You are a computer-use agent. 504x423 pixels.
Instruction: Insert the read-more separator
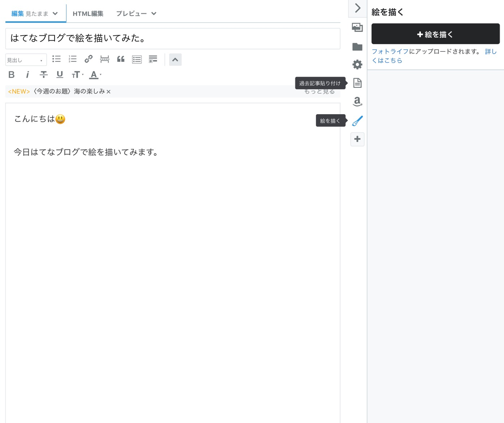[105, 59]
